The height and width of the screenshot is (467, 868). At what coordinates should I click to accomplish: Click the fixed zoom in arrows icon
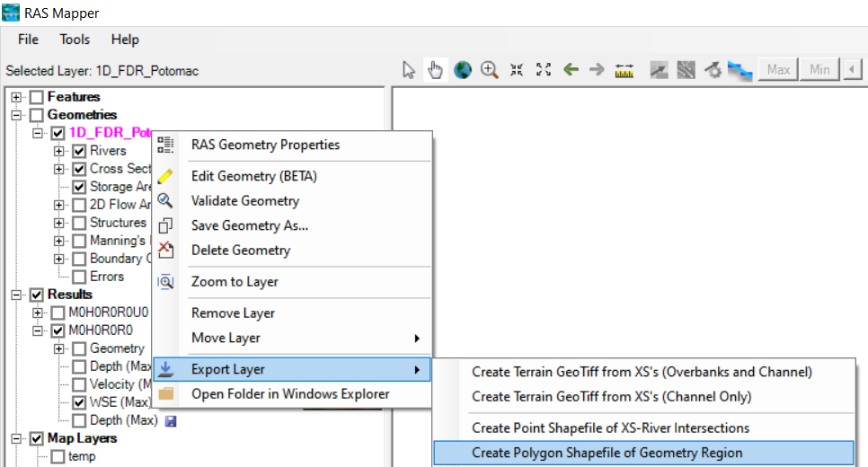[x=517, y=70]
